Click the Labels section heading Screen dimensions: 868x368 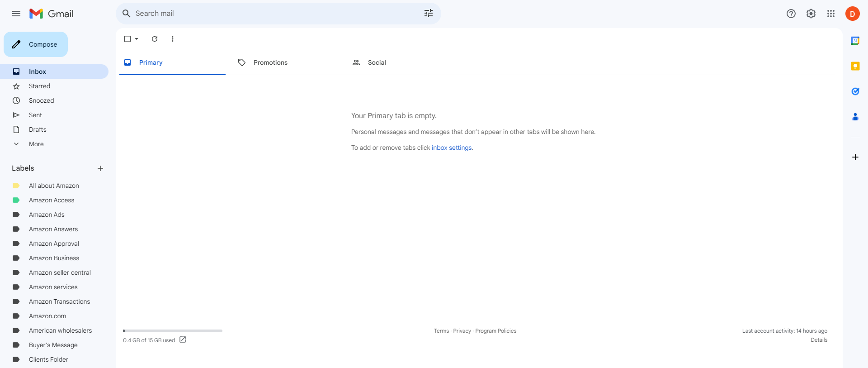tap(23, 168)
